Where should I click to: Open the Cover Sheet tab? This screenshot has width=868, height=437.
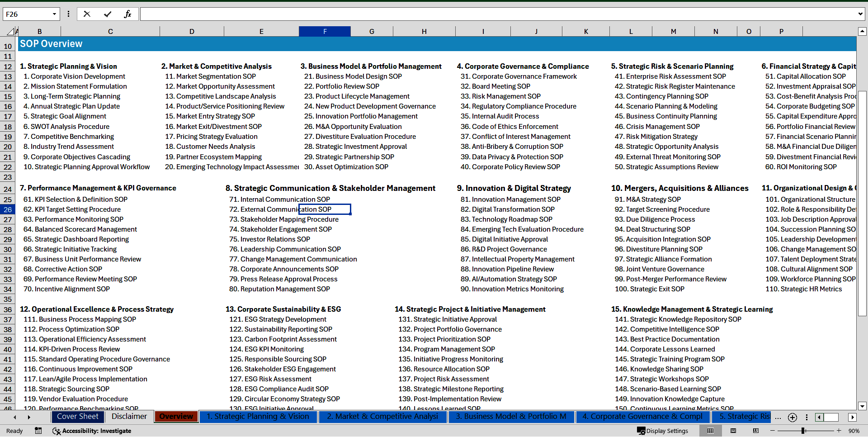77,417
